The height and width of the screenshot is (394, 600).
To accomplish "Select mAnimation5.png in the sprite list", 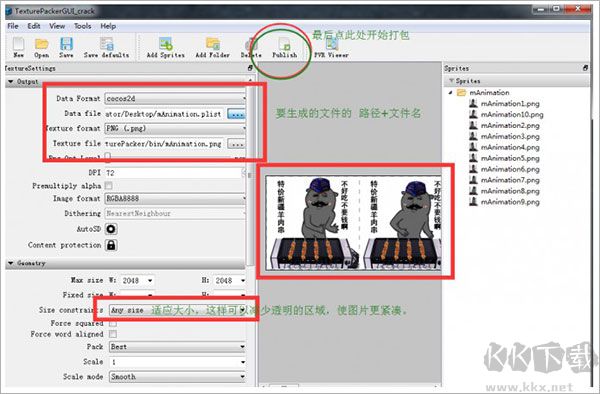I will (510, 158).
